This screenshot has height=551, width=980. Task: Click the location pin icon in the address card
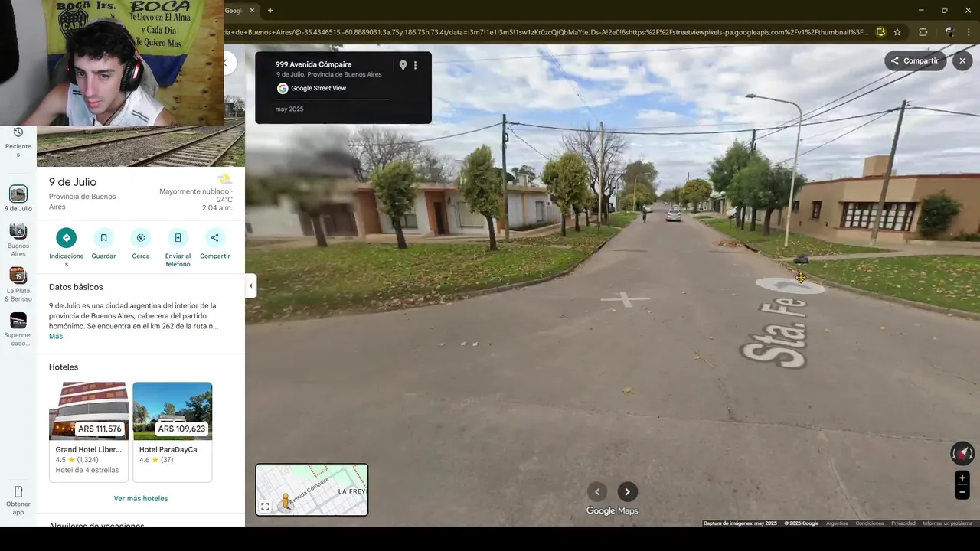point(403,66)
